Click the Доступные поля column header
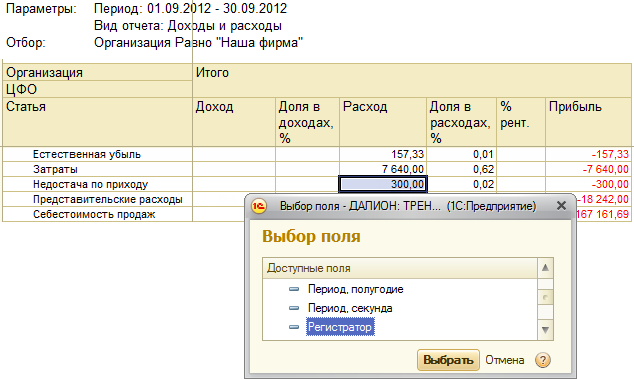This screenshot has height=379, width=634. [x=400, y=268]
